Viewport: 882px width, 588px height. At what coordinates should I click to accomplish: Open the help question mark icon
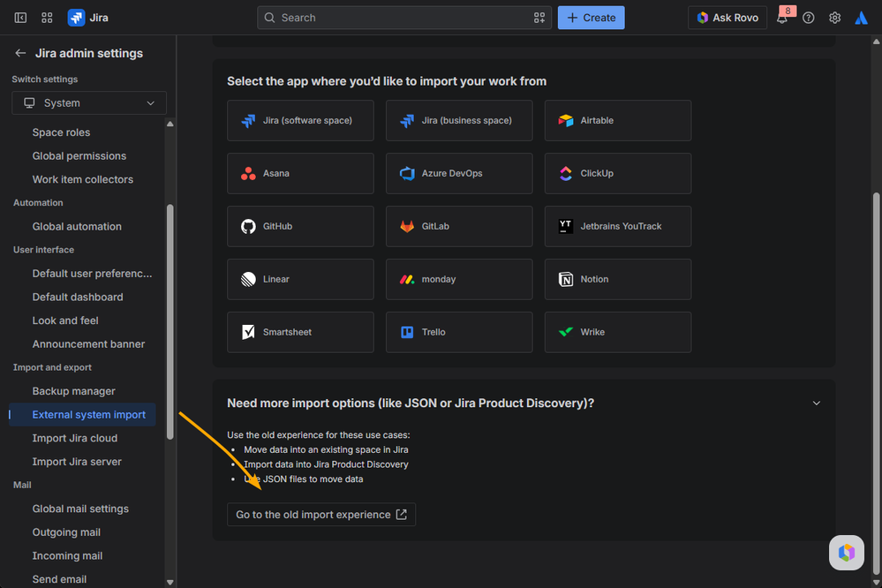click(809, 18)
